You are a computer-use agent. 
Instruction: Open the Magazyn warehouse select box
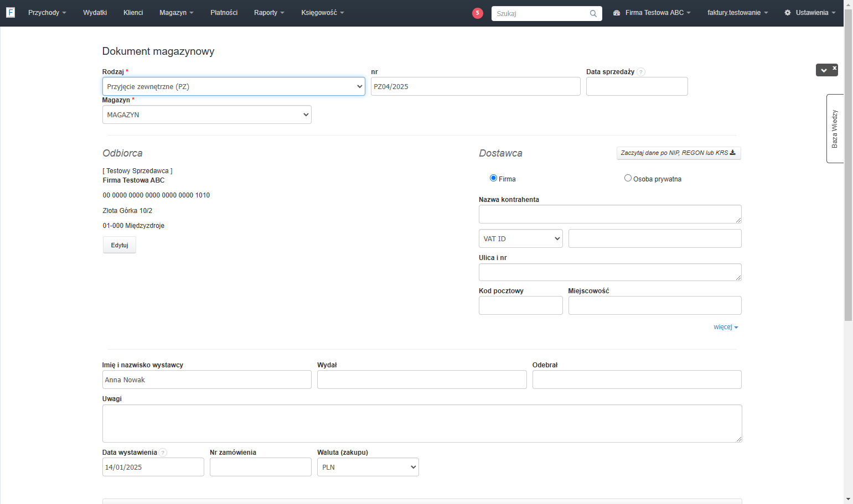click(x=207, y=115)
